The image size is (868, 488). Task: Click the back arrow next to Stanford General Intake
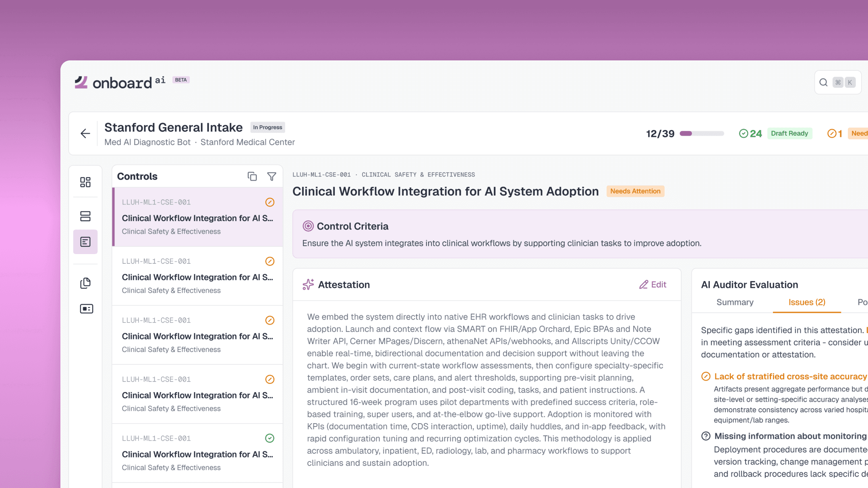coord(85,134)
